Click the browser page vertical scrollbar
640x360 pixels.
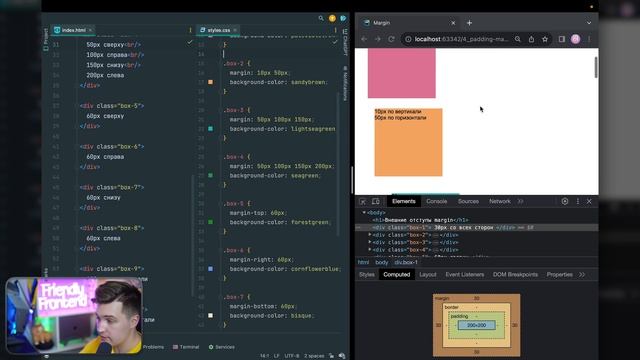[596, 67]
